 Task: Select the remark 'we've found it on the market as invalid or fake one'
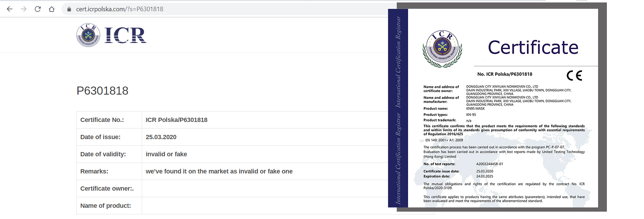click(219, 171)
